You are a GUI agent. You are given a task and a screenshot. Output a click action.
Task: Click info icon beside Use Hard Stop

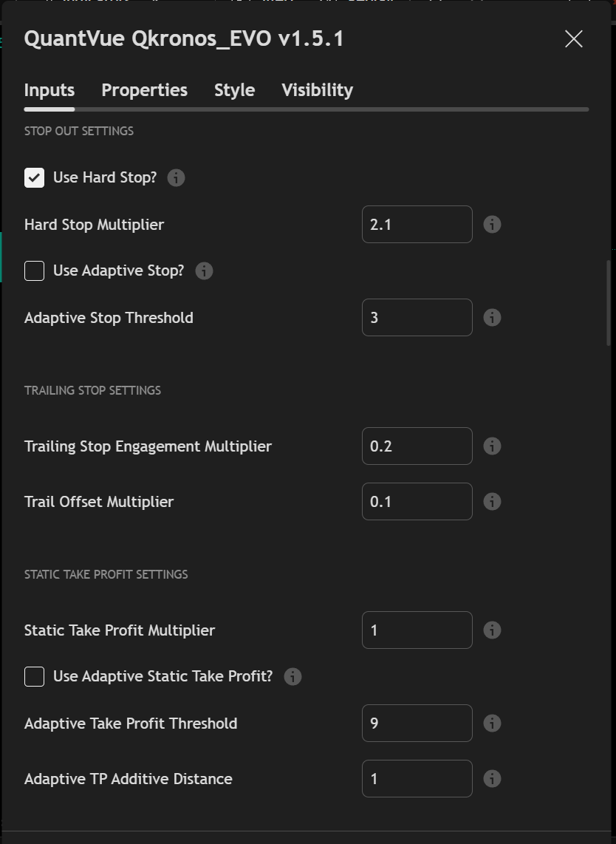[176, 178]
